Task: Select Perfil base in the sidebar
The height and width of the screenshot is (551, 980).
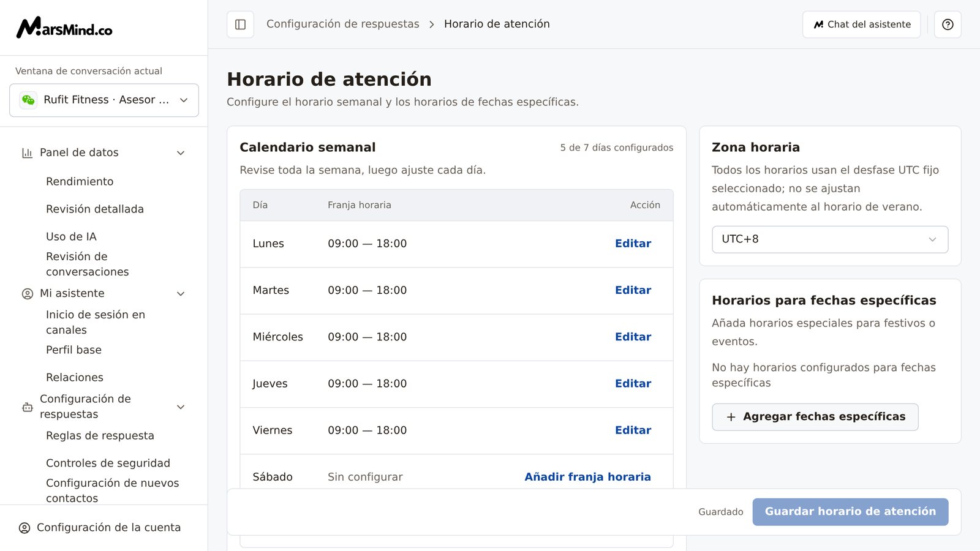Action: 73,350
